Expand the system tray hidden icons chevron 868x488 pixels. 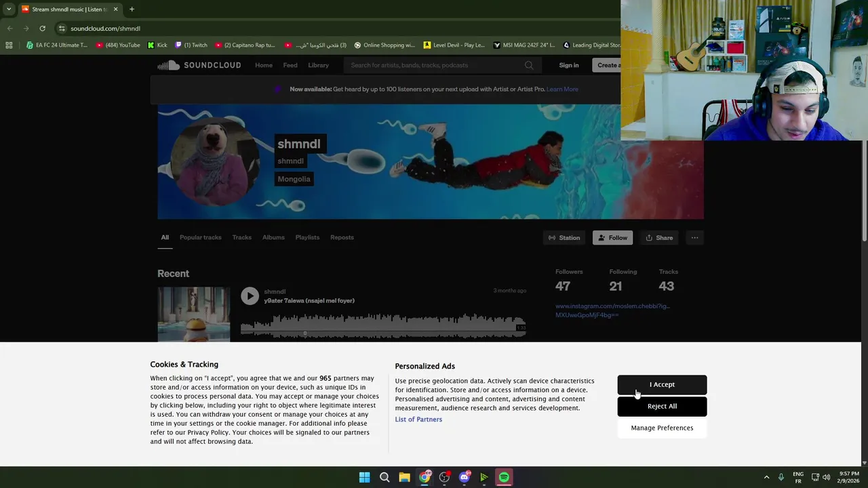(766, 477)
